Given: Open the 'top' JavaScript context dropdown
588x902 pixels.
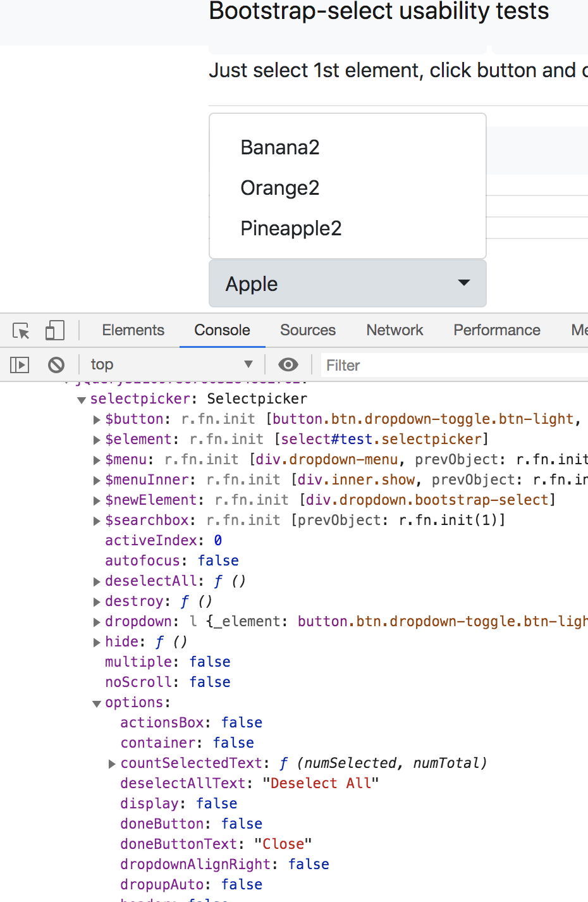Looking at the screenshot, I should point(171,364).
